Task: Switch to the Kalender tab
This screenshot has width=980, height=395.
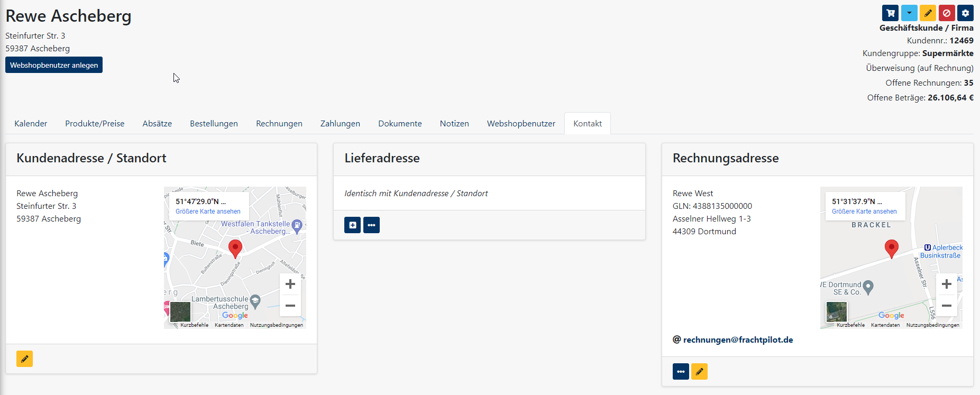Action: point(31,123)
